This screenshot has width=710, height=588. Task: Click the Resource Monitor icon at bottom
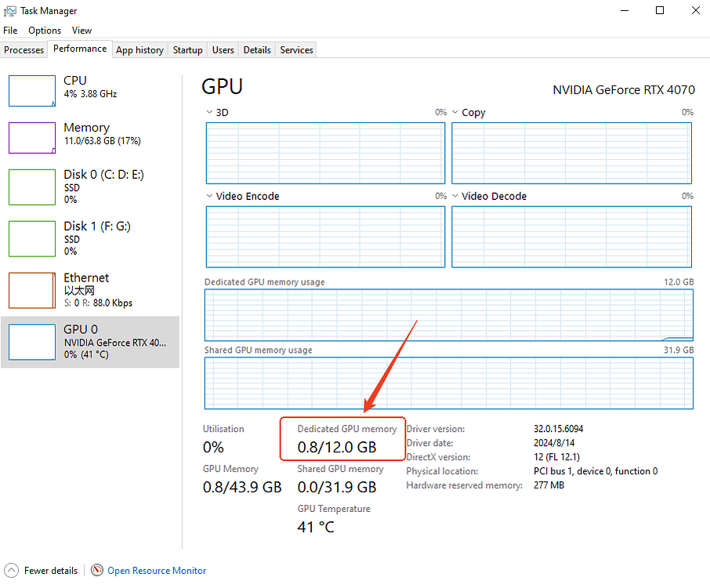click(x=97, y=571)
